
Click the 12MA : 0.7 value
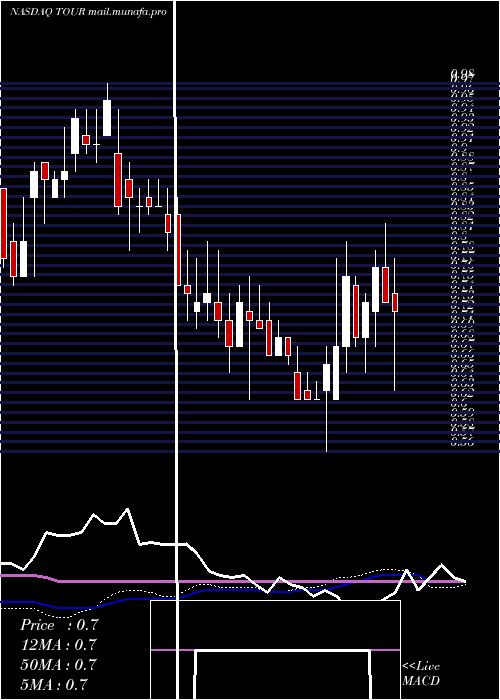[x=58, y=644]
